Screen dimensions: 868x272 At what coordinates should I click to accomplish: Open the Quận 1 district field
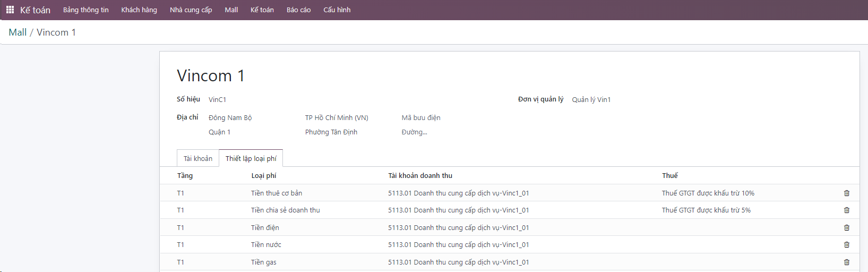[x=219, y=132]
